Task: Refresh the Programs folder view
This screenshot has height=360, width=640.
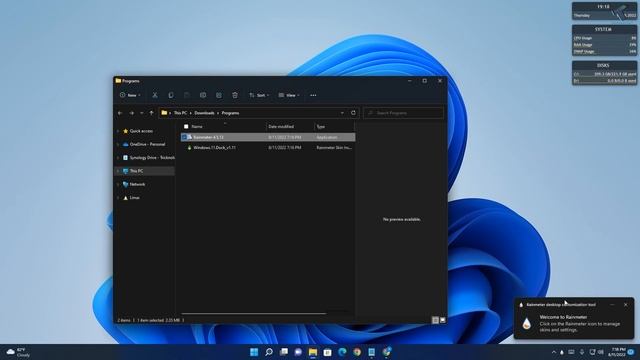Action: 353,113
